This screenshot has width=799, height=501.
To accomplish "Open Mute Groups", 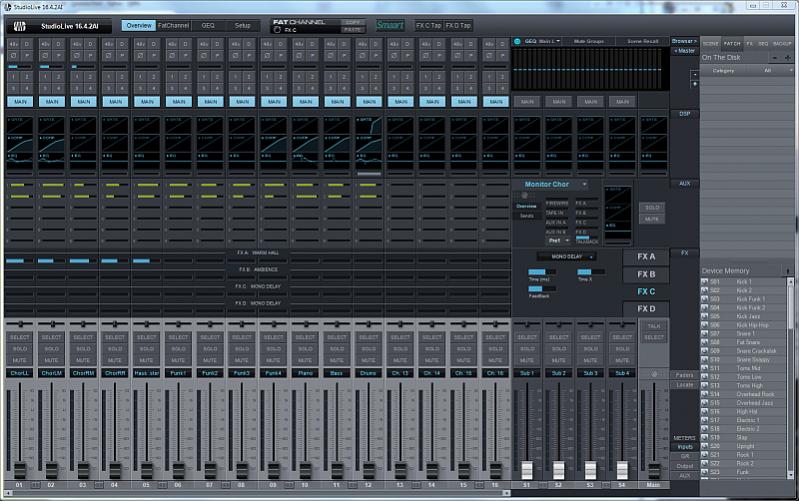I will coord(589,41).
